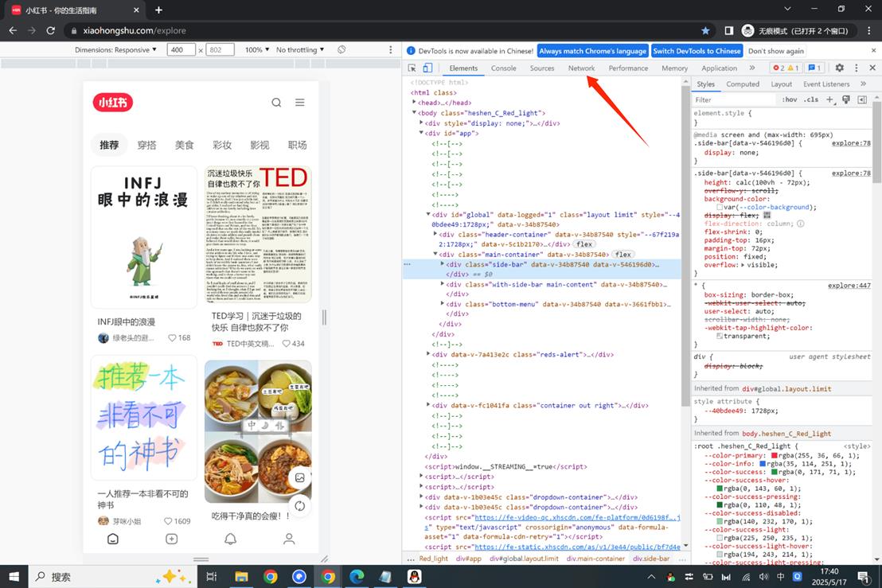This screenshot has height=588, width=882.
Task: Open the explore:447 stylesheet link
Action: point(849,286)
